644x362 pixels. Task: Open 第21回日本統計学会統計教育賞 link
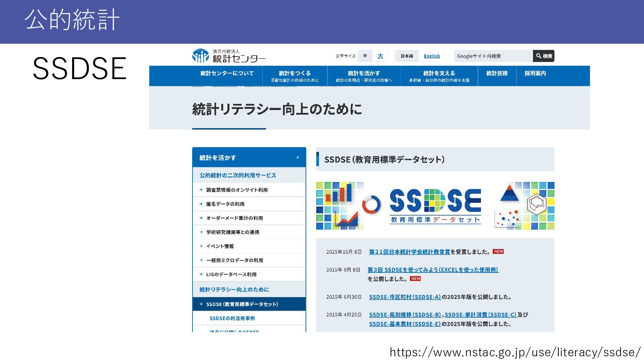[x=409, y=252]
